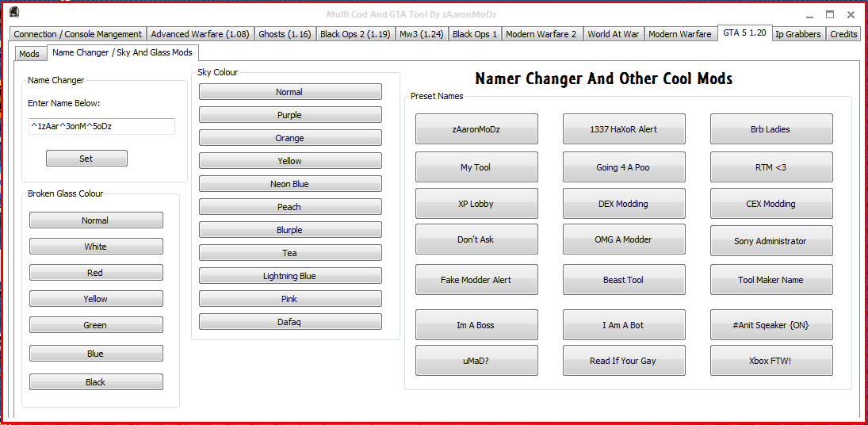This screenshot has width=868, height=425.
Task: Open the Ghosts (1.16) tab
Action: point(285,34)
